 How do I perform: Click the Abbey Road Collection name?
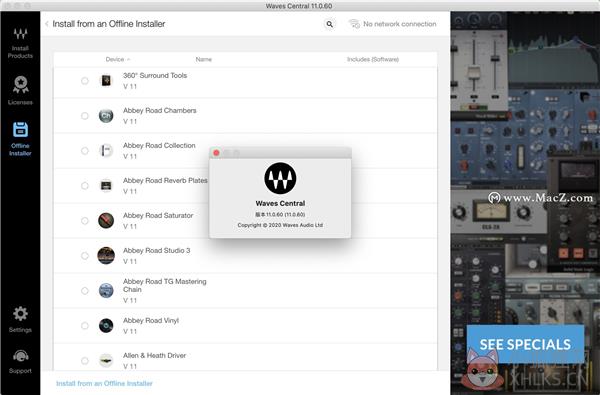159,145
